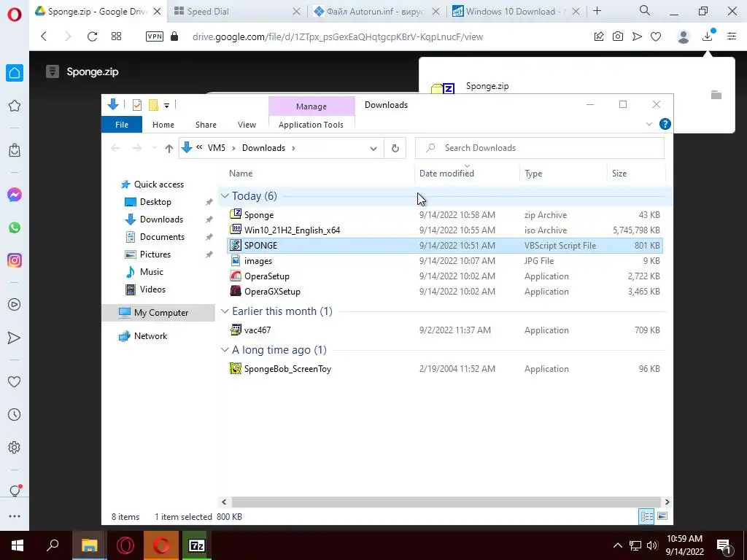Click New folder icon in quick access toolbar
Image resolution: width=747 pixels, height=560 pixels.
153,105
